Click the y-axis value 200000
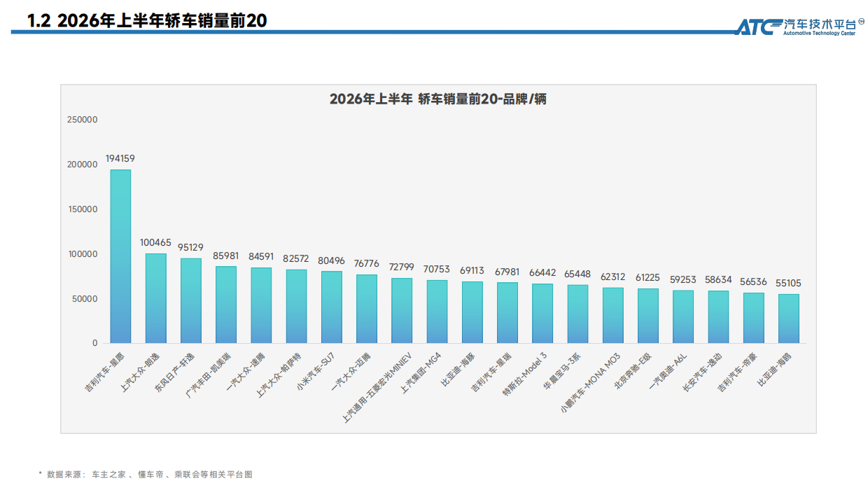Screen dimensions: 868x488 tap(83, 165)
